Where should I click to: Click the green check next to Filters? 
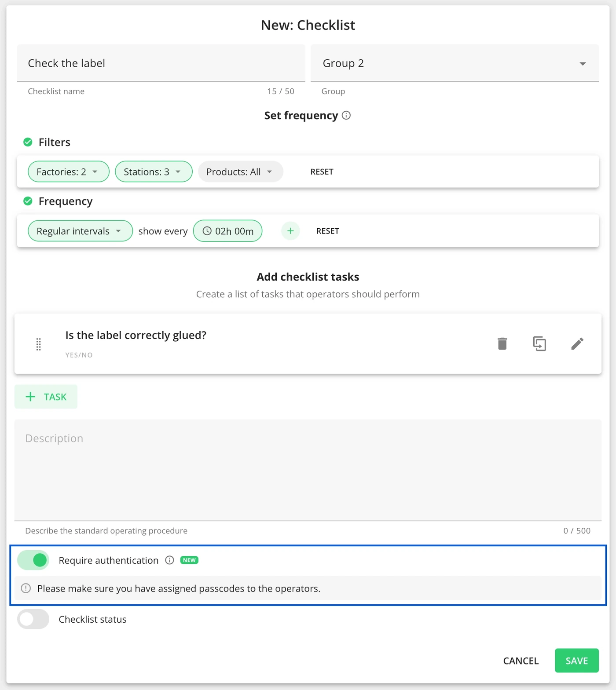(28, 142)
